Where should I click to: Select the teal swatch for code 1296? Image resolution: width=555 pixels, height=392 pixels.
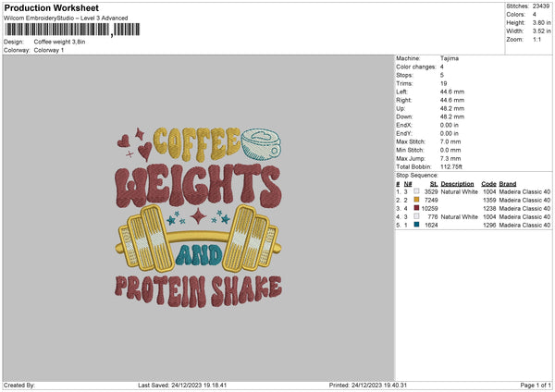(x=415, y=225)
